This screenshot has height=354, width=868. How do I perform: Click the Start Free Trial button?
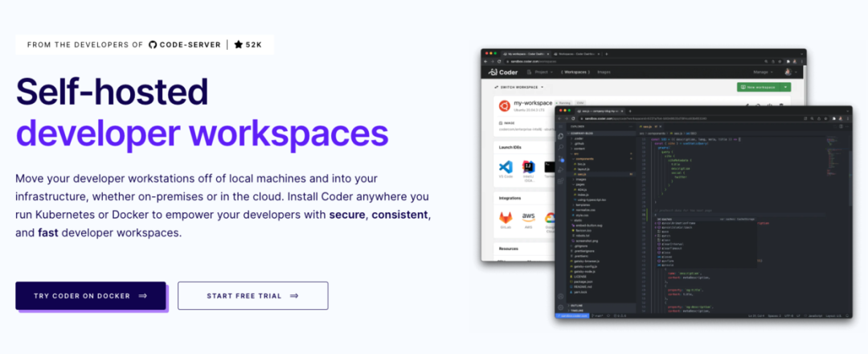[x=253, y=296]
